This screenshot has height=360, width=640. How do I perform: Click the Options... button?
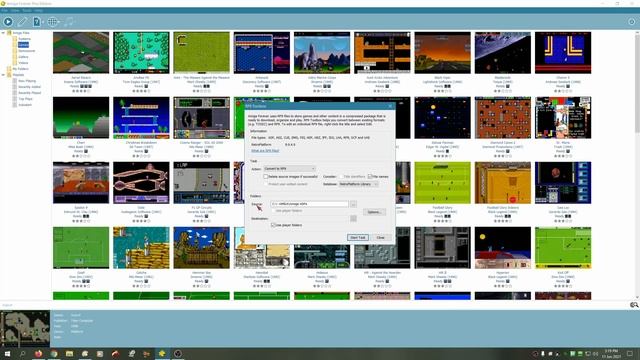[374, 212]
